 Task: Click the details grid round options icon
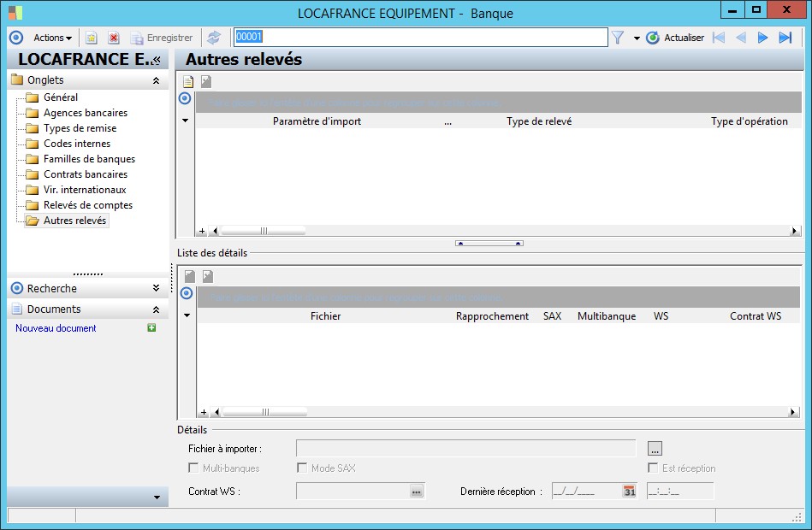click(187, 293)
